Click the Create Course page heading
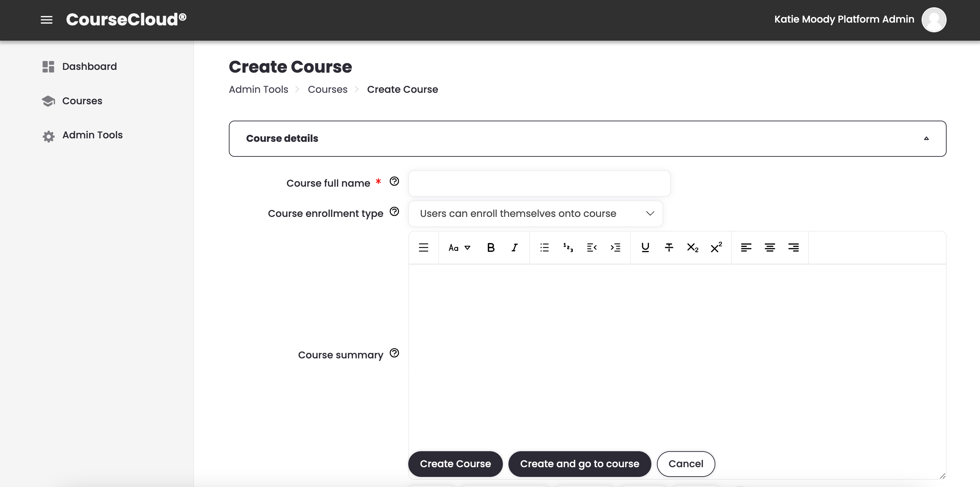 pos(290,67)
